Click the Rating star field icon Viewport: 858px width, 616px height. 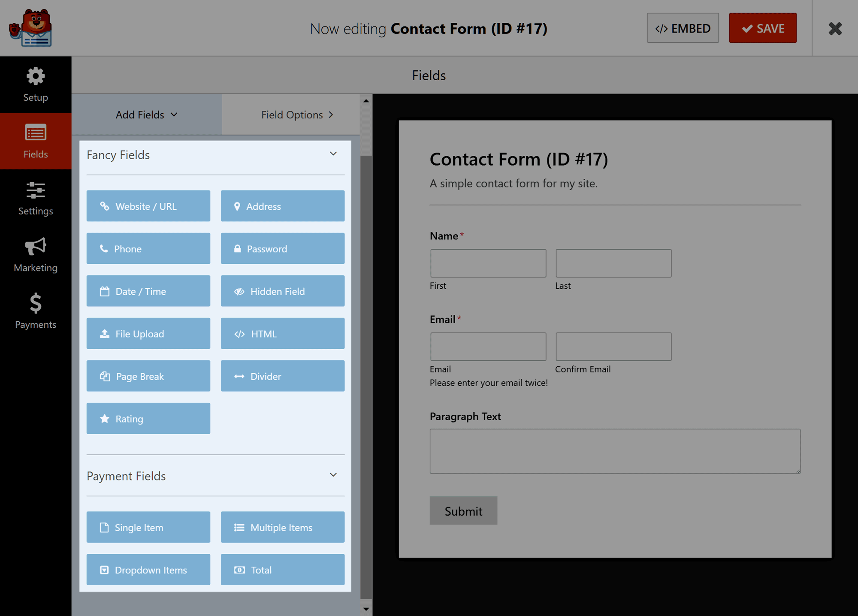pyautogui.click(x=105, y=419)
